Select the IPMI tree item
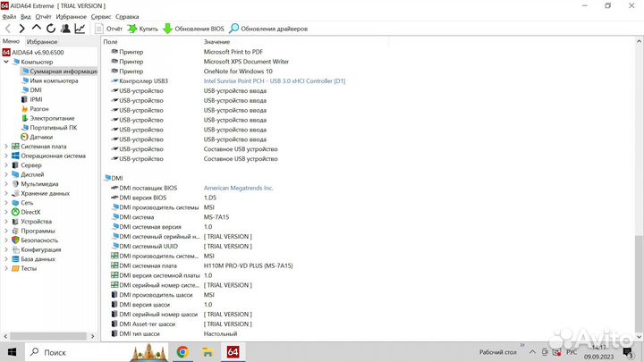The width and height of the screenshot is (644, 362). 31,99
